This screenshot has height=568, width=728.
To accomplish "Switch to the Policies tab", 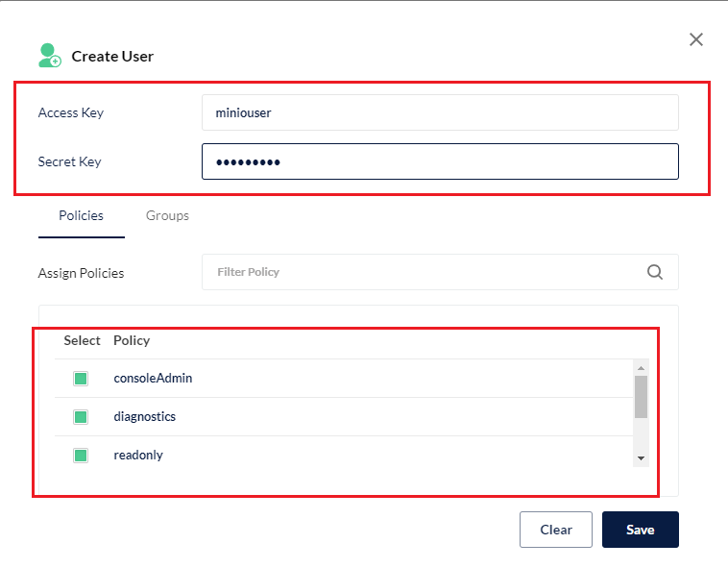I will [81, 216].
